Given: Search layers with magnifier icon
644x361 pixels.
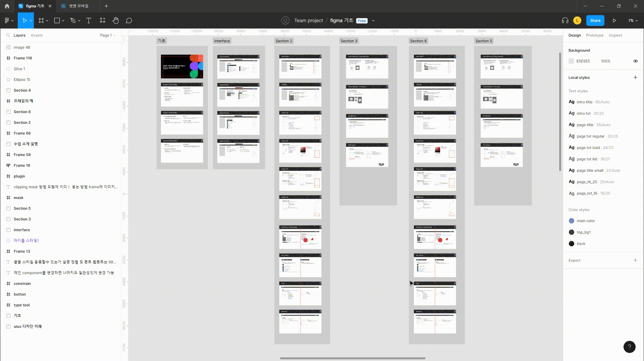Looking at the screenshot, I should (x=8, y=35).
